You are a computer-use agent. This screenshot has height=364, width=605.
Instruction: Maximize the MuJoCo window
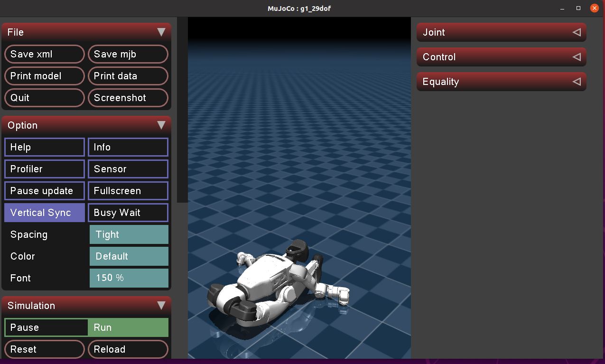pos(578,8)
